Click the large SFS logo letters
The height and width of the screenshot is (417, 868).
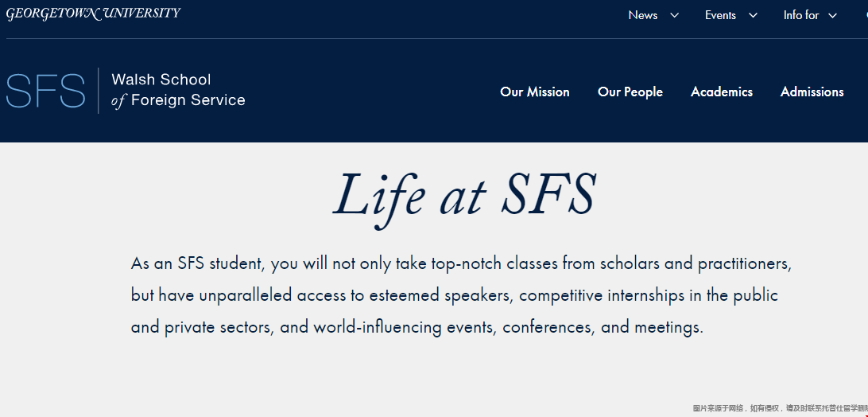(x=46, y=91)
